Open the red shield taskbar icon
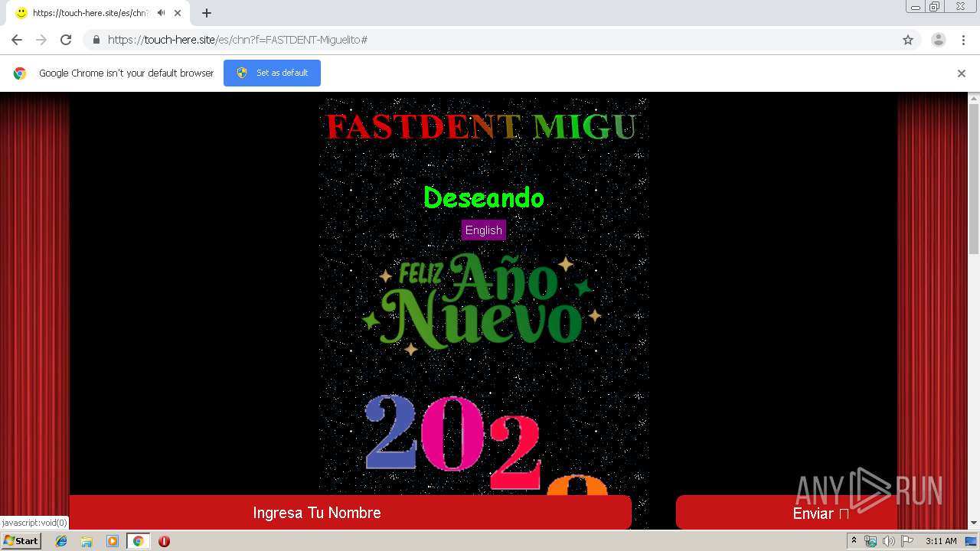Viewport: 980px width, 551px height. (x=164, y=541)
